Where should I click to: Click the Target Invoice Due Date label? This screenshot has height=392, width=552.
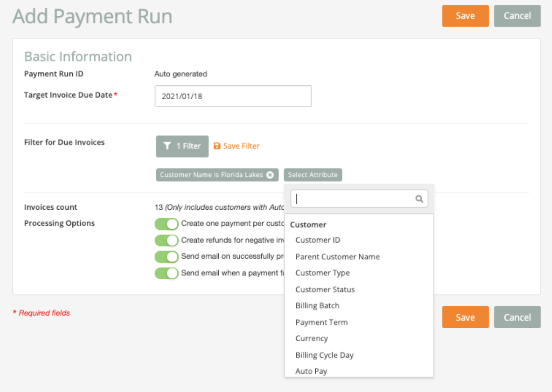pos(71,95)
